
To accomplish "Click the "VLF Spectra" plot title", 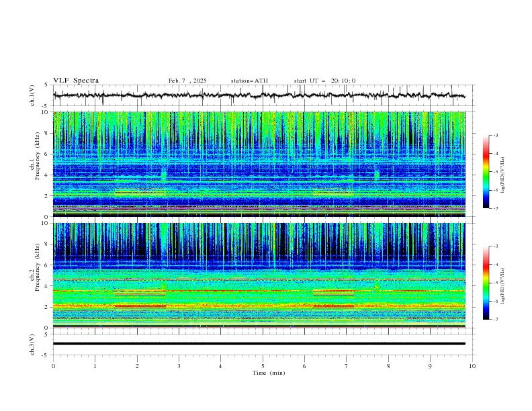I will pyautogui.click(x=76, y=81).
